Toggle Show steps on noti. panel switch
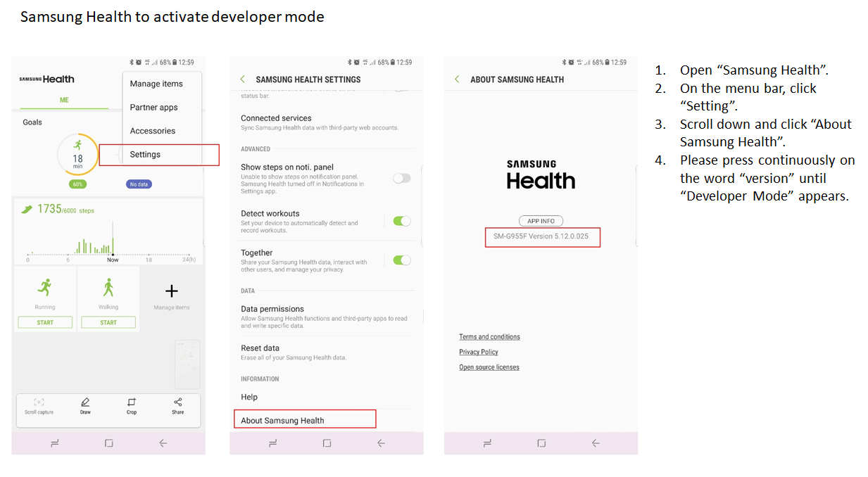Image resolution: width=868 pixels, height=477 pixels. [402, 179]
